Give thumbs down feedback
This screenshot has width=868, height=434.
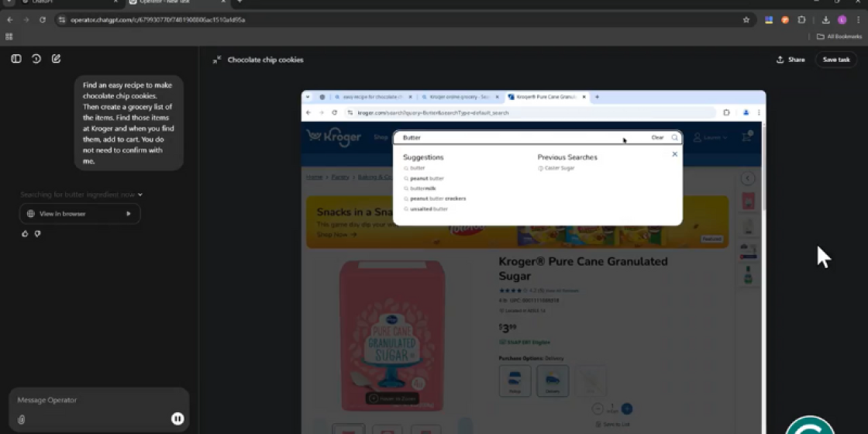(38, 233)
